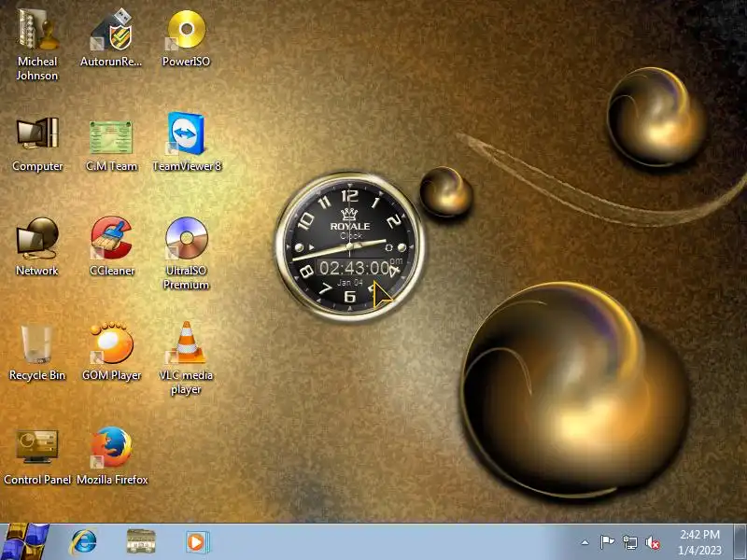
Task: Click the Computer desktop icon
Action: click(x=37, y=144)
